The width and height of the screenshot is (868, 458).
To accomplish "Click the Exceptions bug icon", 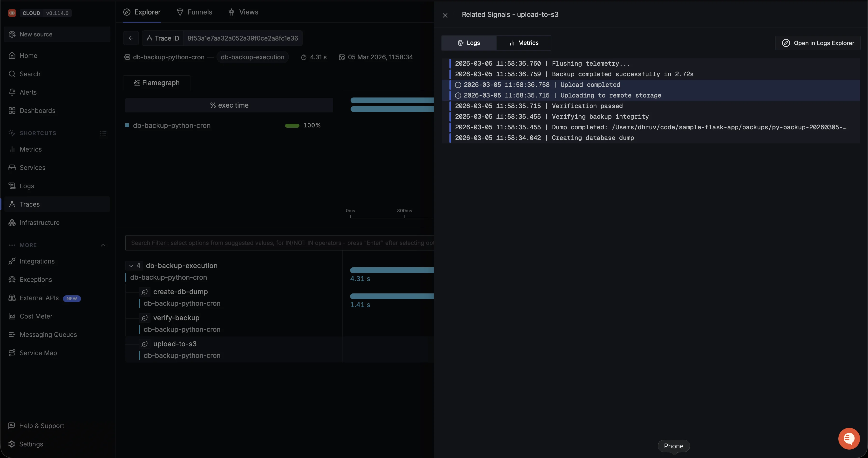I will (12, 280).
